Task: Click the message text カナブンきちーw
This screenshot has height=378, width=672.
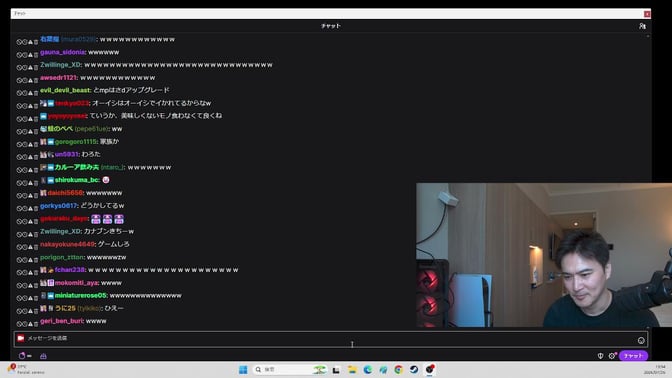Action: tap(109, 231)
